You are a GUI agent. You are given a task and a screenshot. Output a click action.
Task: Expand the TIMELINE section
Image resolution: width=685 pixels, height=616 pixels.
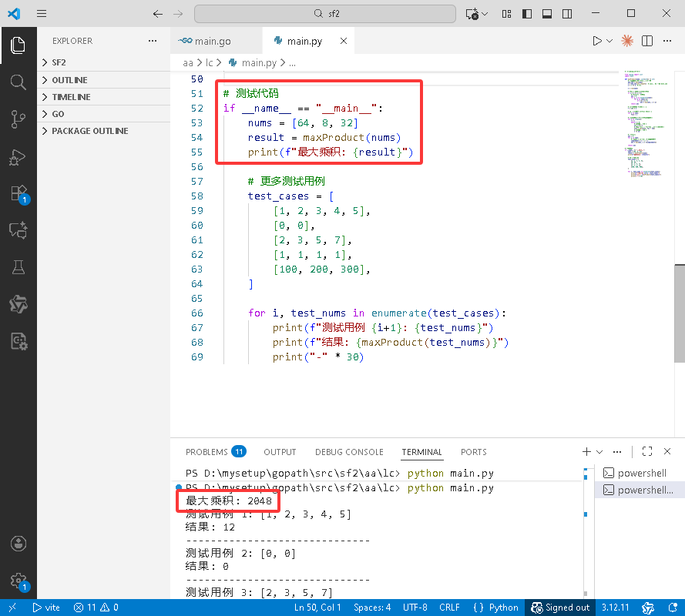pyautogui.click(x=103, y=97)
